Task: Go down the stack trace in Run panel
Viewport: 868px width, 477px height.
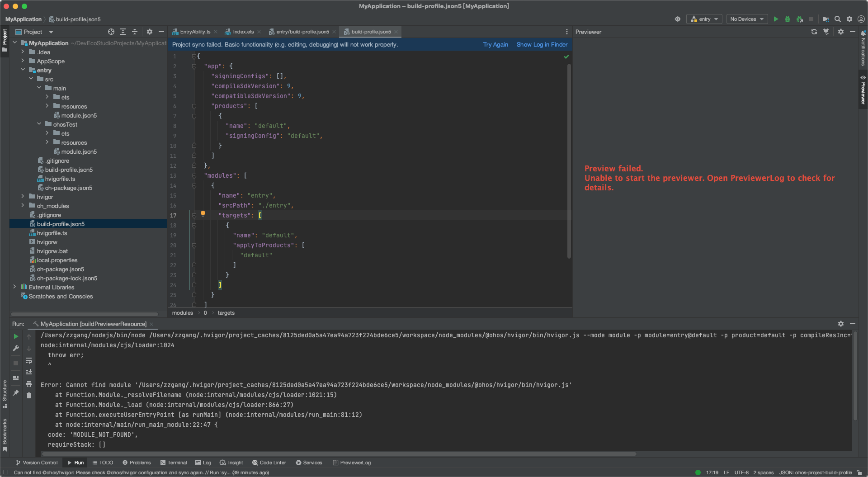Action: 29,348
